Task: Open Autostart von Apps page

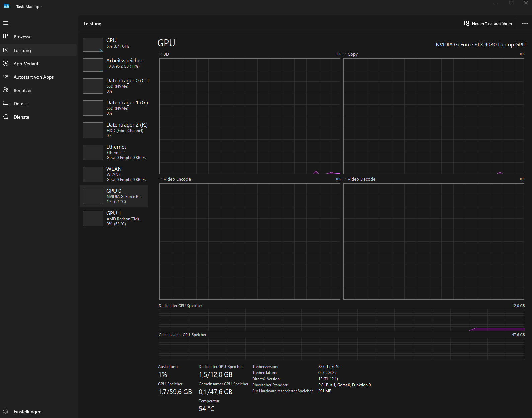Action: 39,77
